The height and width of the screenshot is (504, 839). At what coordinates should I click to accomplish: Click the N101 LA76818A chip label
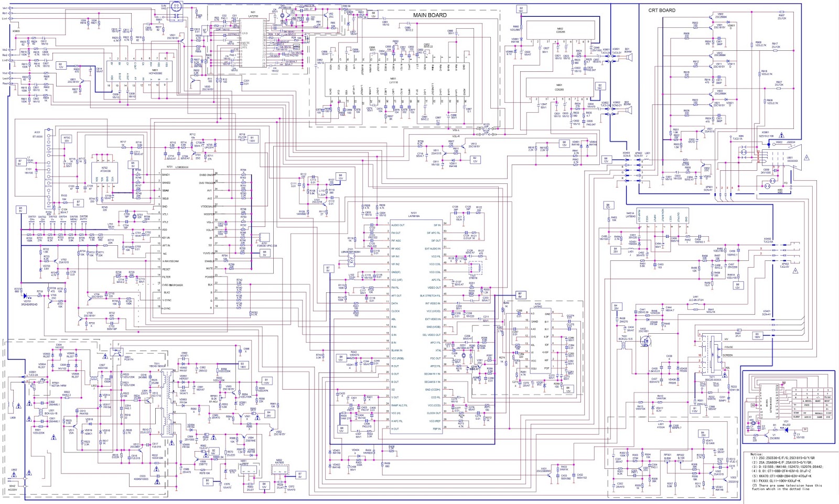click(x=414, y=215)
